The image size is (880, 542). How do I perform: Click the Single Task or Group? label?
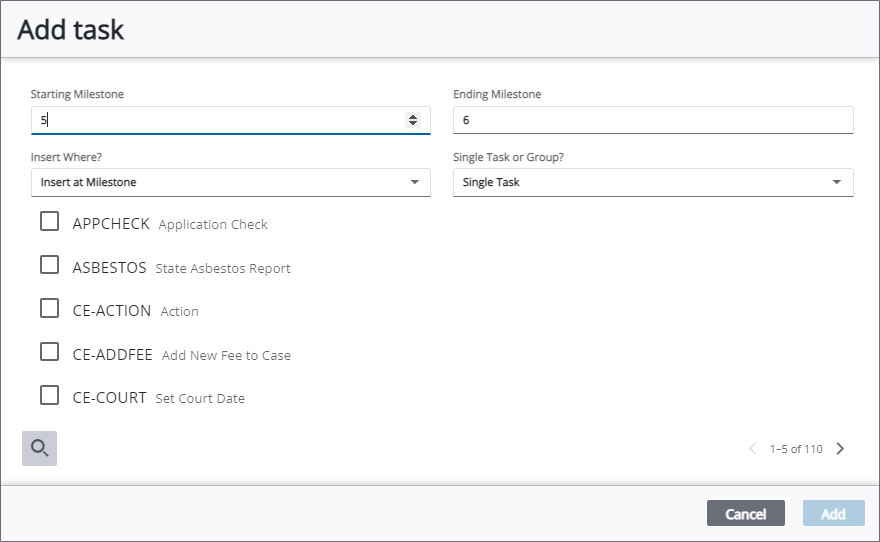tap(508, 157)
